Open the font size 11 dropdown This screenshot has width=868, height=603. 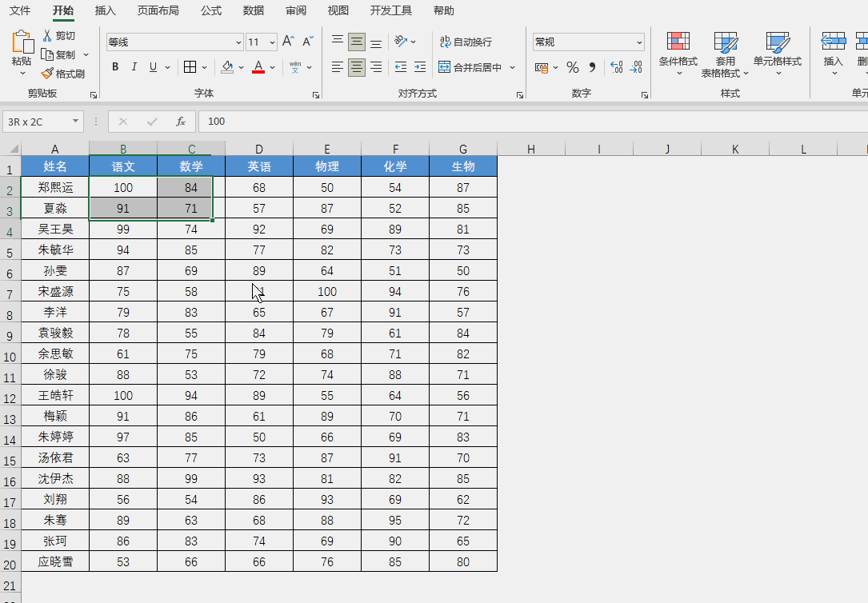272,42
